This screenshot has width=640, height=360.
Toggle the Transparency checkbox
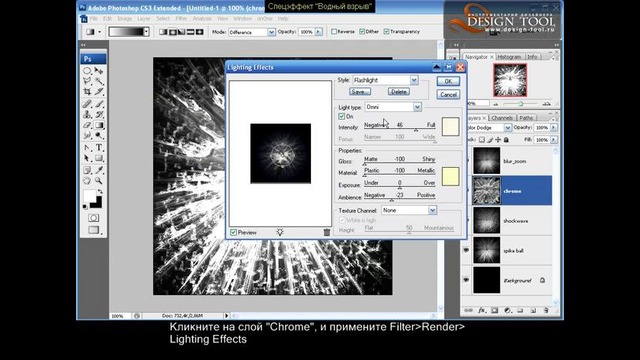(387, 31)
